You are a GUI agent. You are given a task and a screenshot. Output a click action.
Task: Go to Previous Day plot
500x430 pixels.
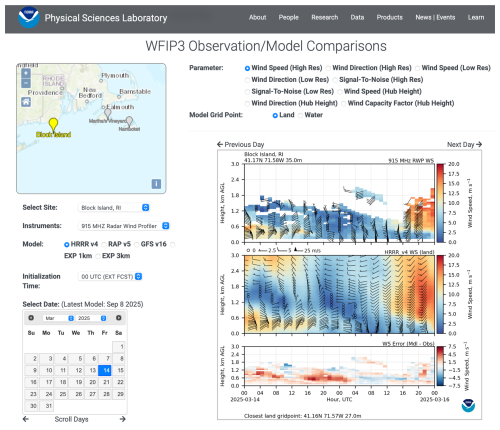click(x=240, y=144)
